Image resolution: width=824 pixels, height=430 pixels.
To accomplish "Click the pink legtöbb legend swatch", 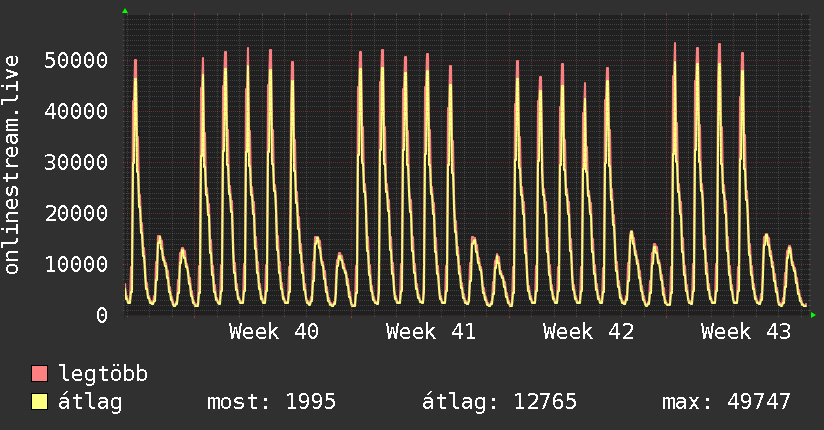I will click(39, 373).
